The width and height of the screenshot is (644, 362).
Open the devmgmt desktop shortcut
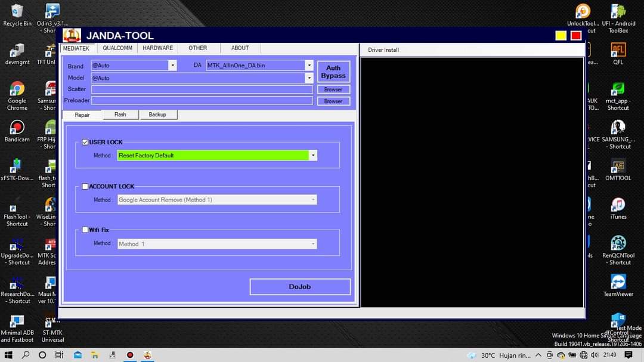17,54
